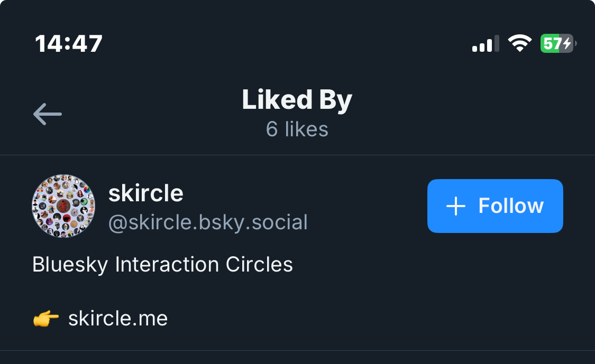Click the "6 likes" count text

tap(297, 129)
